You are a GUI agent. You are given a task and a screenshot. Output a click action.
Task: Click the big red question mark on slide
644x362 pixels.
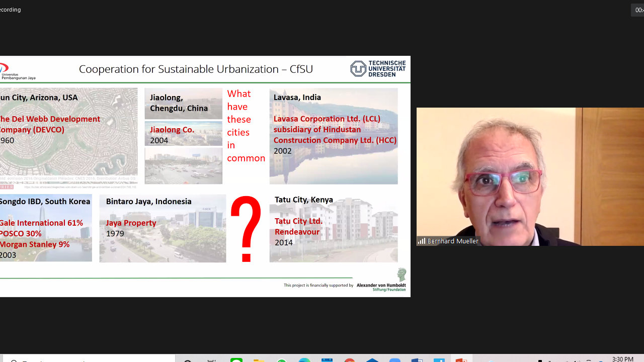coord(246,229)
